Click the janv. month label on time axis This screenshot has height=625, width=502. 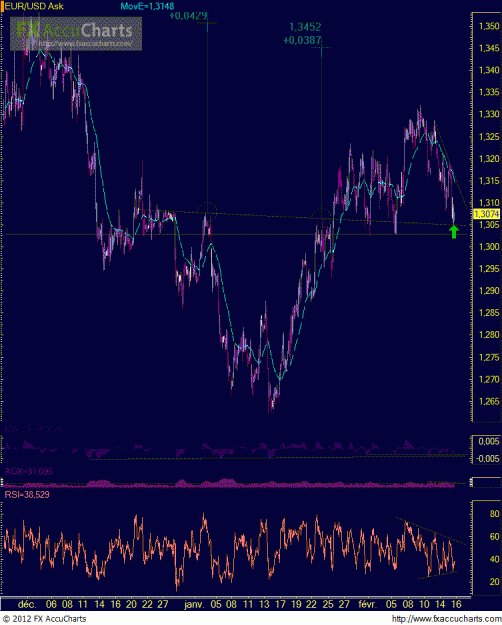(x=195, y=604)
